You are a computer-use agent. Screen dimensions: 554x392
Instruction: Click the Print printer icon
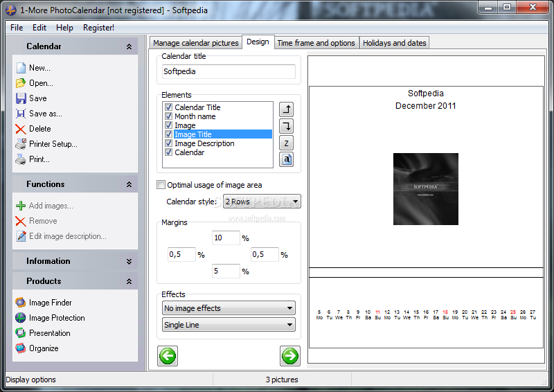click(x=21, y=159)
